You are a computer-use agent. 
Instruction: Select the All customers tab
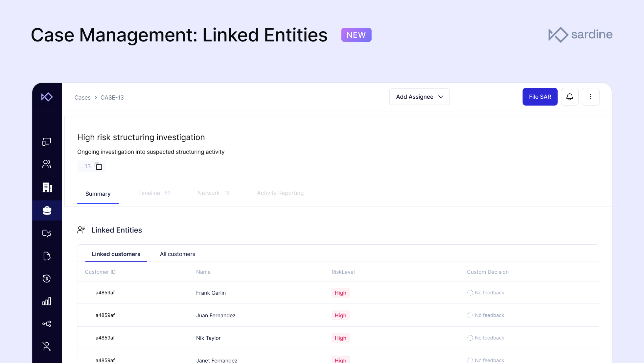pos(177,254)
